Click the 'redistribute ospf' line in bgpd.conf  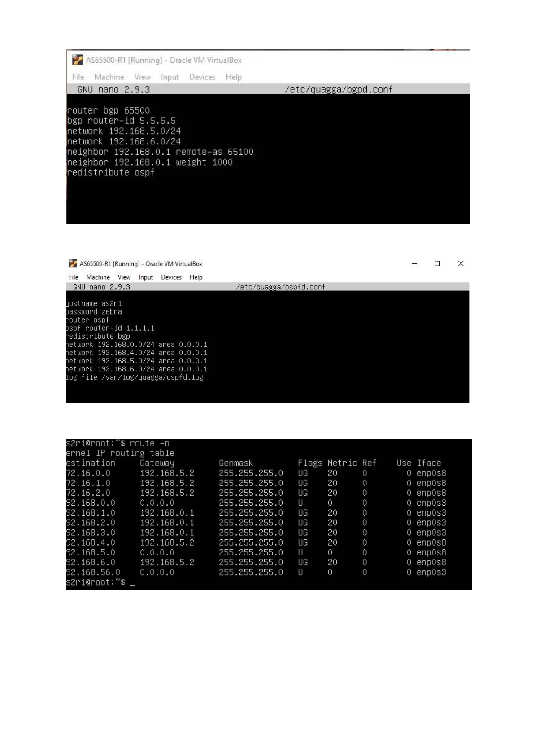pos(110,172)
